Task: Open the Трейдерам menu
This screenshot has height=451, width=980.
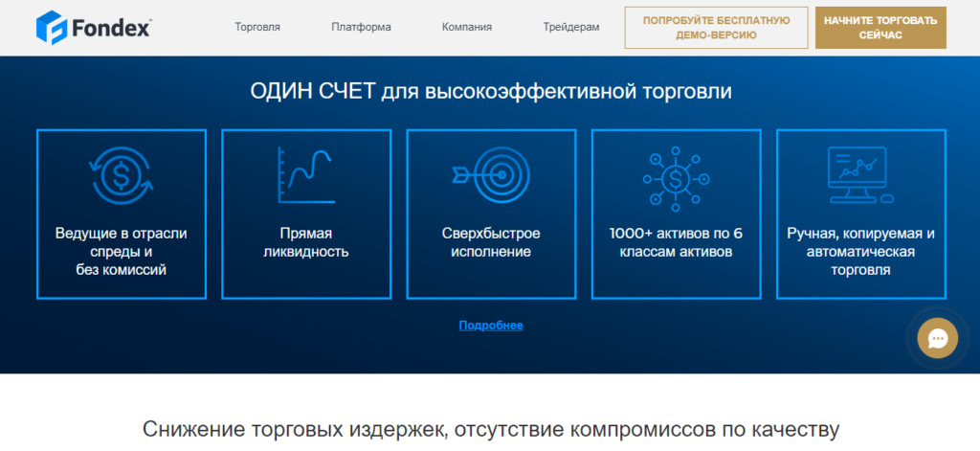Action: tap(571, 27)
